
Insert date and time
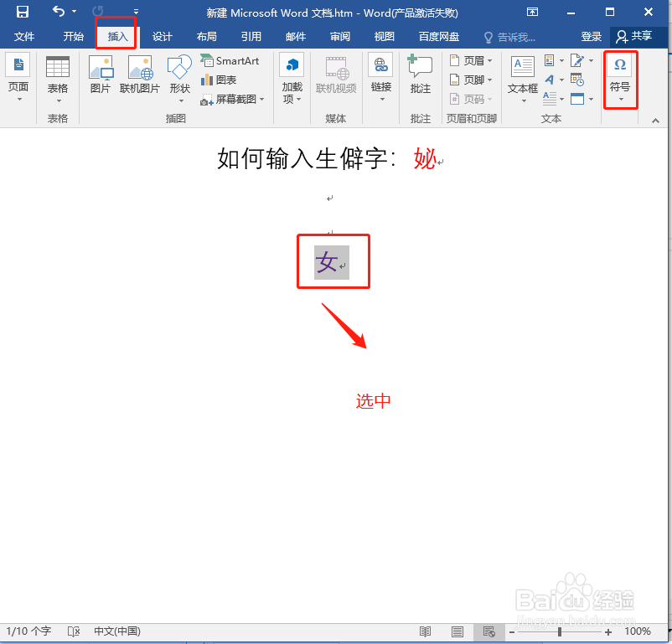click(577, 80)
